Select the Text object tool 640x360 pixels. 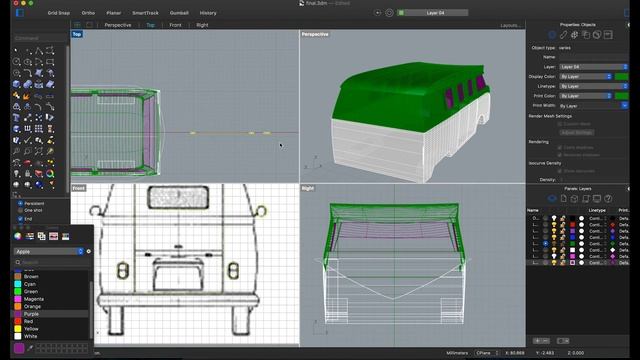pos(16,118)
